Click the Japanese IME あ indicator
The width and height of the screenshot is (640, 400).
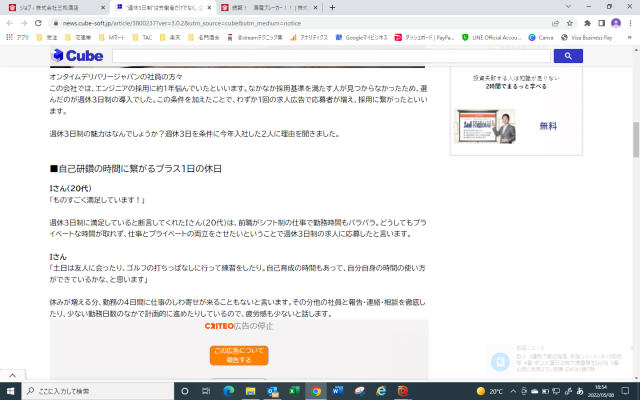click(580, 391)
